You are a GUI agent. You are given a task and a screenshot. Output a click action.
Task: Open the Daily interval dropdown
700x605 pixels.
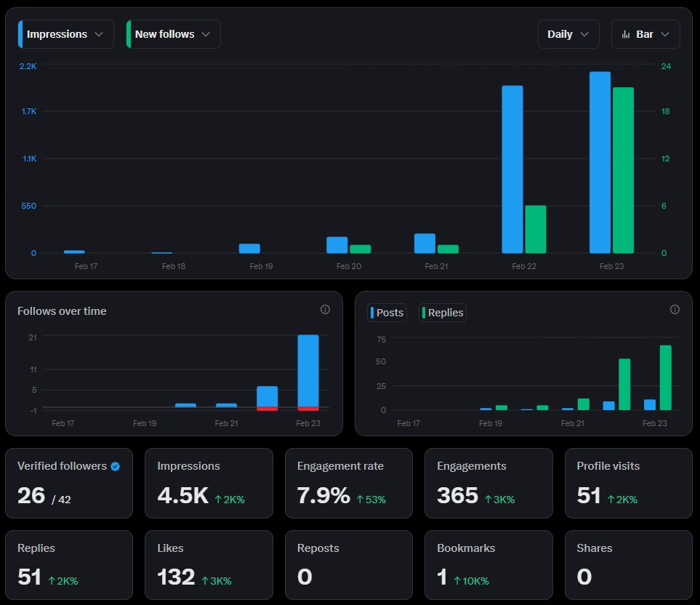coord(568,34)
